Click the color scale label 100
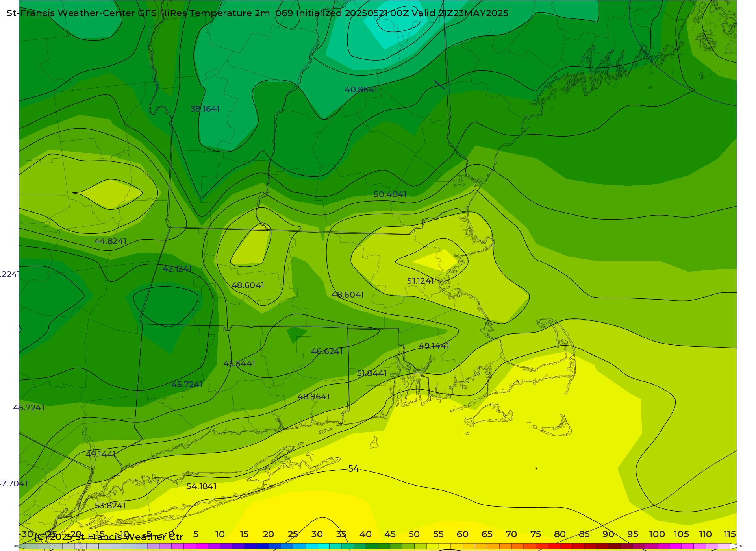This screenshot has height=551, width=756. click(x=657, y=534)
